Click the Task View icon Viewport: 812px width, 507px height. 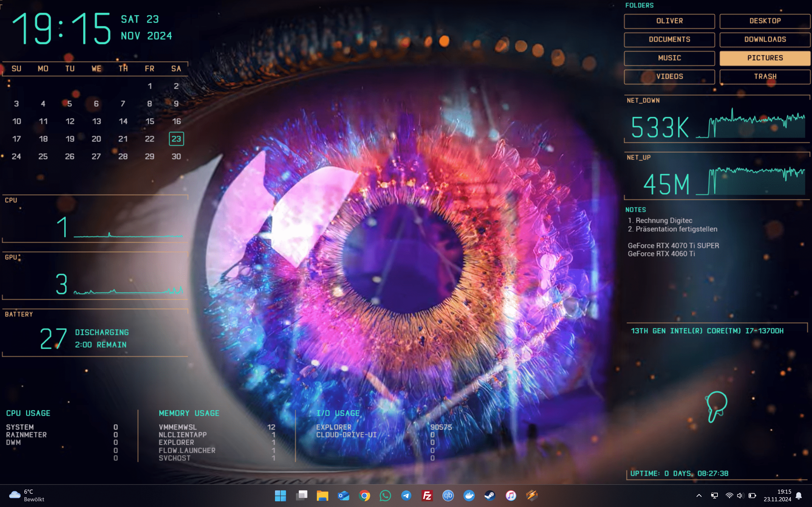click(x=301, y=496)
